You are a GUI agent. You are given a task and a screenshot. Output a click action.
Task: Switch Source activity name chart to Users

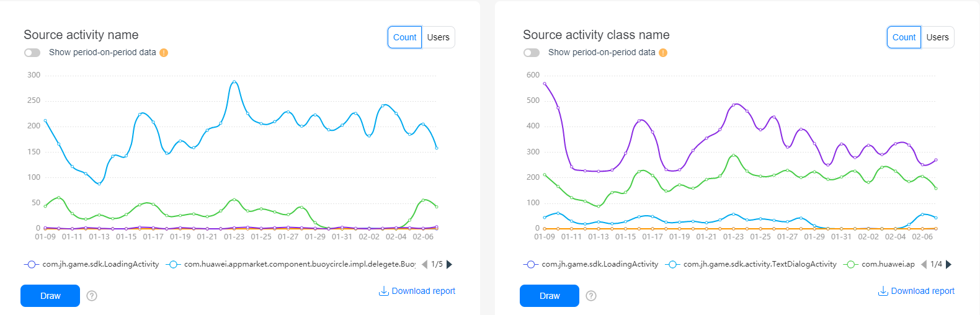click(439, 37)
